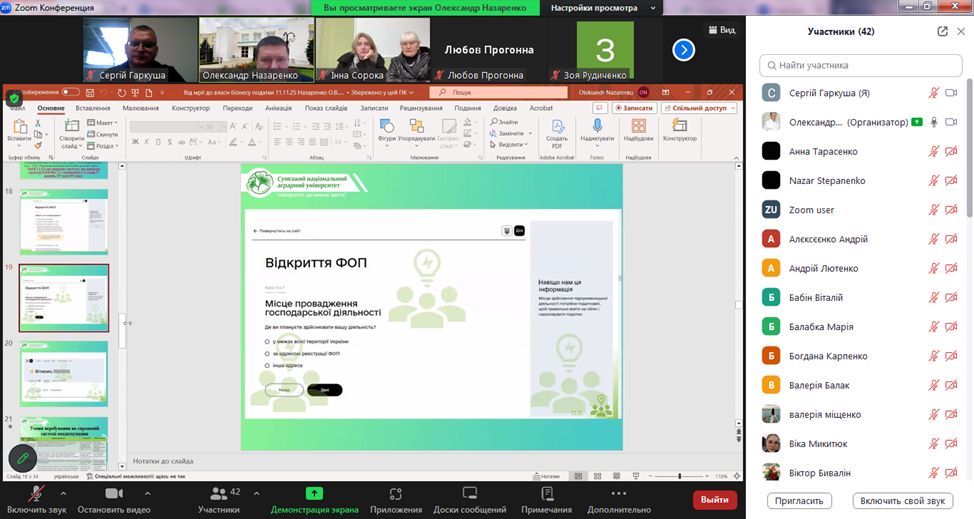Open the Примечания notes icon
Image resolution: width=974 pixels, height=519 pixels.
point(547,494)
